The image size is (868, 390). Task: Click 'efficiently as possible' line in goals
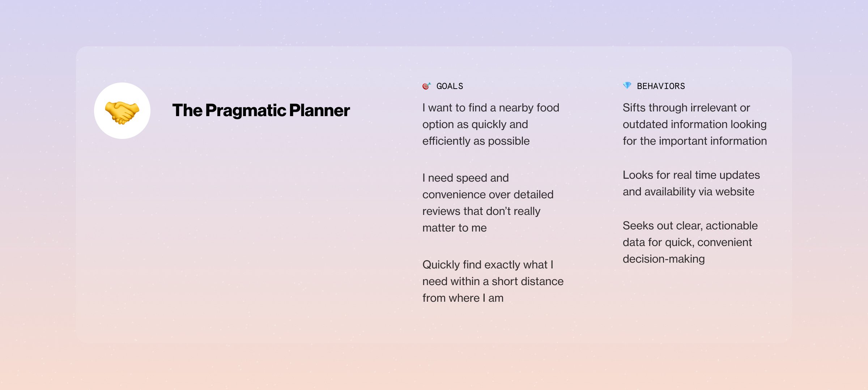(x=476, y=141)
